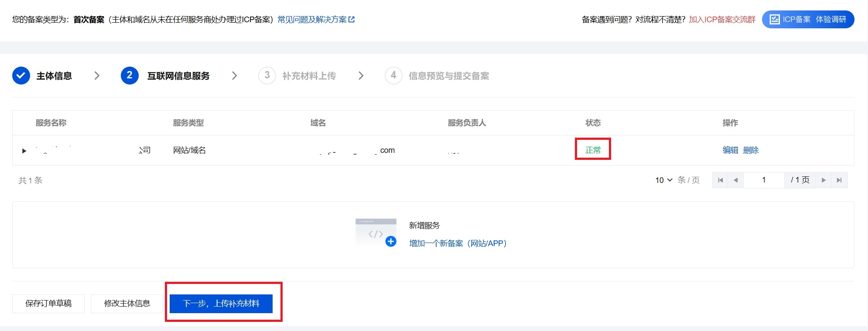
Task: Click the step 3 number circle
Action: [267, 76]
